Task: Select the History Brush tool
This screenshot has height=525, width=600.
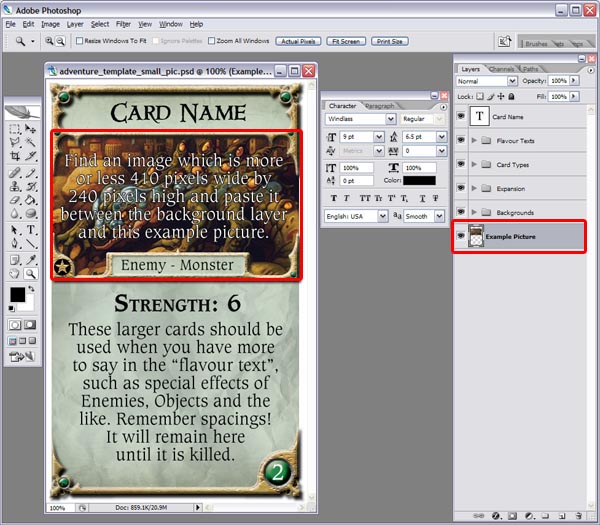Action: [31, 186]
